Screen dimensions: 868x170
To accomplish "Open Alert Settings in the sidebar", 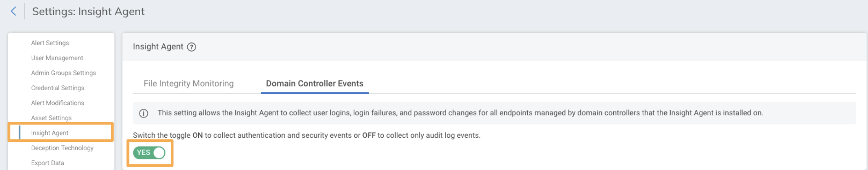I will 50,43.
